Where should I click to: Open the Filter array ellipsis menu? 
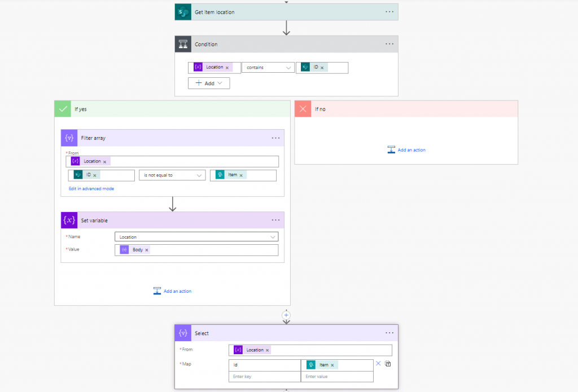pyautogui.click(x=275, y=138)
